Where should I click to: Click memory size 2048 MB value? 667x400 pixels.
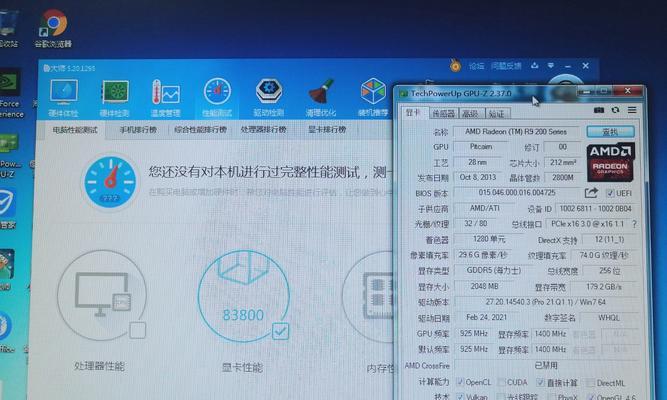point(485,286)
